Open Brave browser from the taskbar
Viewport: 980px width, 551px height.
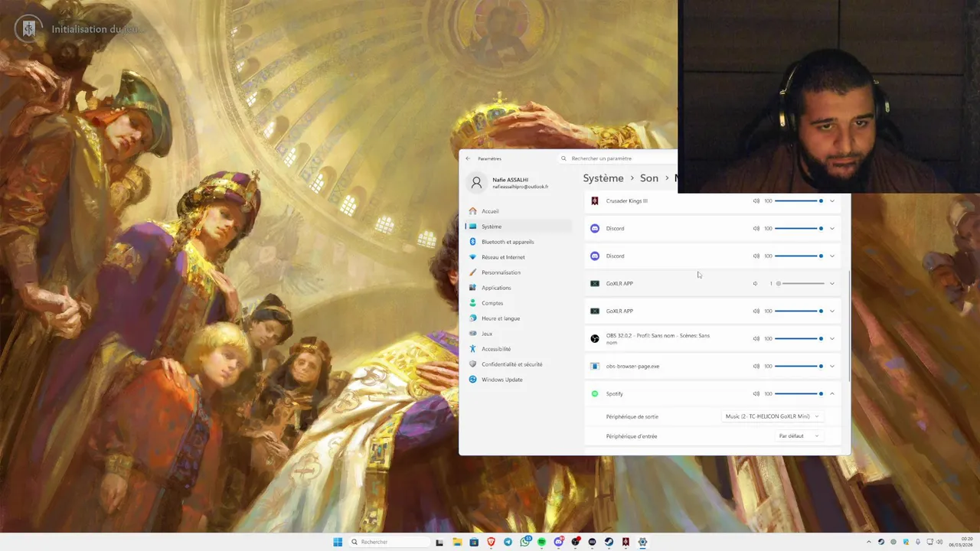[491, 542]
